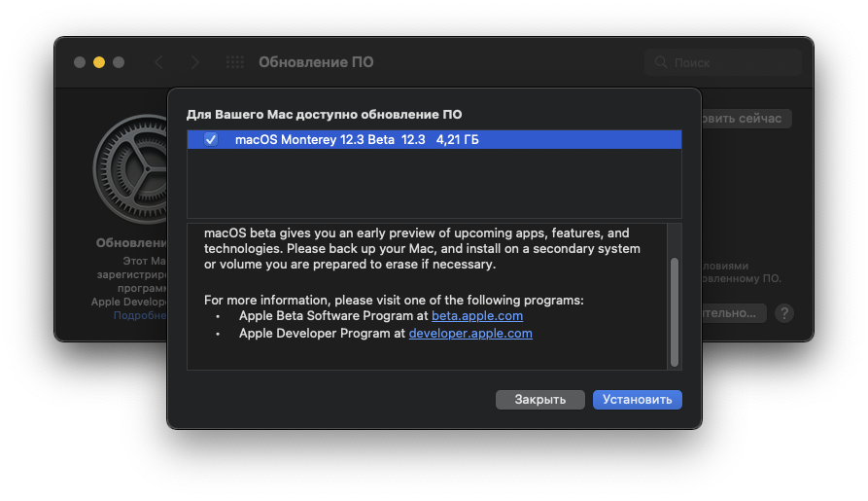Select the macOS Monterey 12.3 Beta row
The height and width of the screenshot is (501, 868).
[434, 140]
